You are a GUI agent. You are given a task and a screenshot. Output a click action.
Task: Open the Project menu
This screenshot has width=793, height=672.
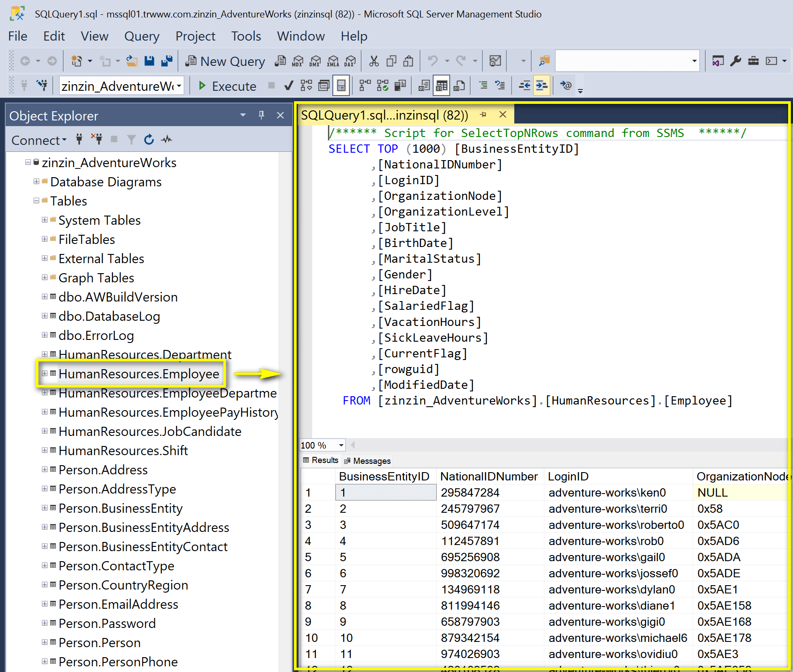pyautogui.click(x=195, y=36)
